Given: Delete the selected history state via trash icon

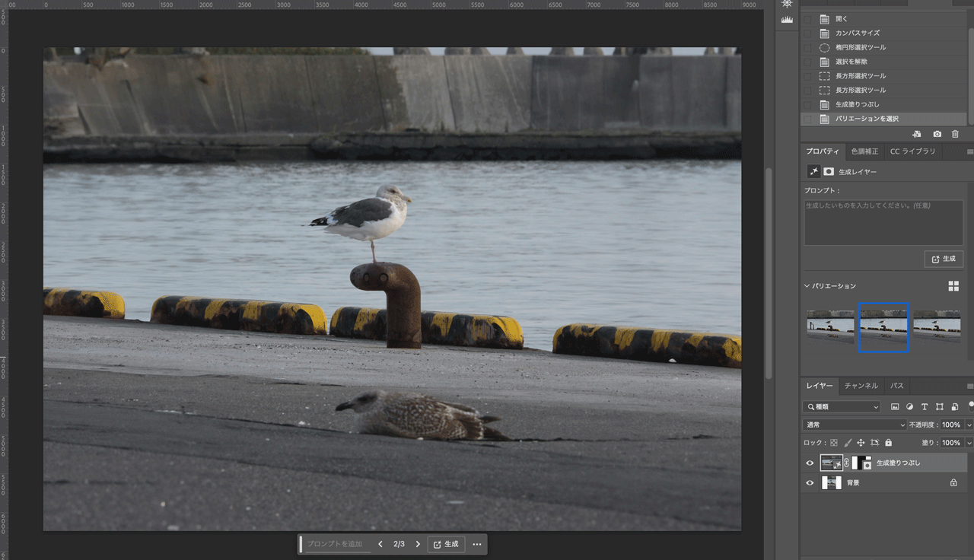Looking at the screenshot, I should (955, 134).
